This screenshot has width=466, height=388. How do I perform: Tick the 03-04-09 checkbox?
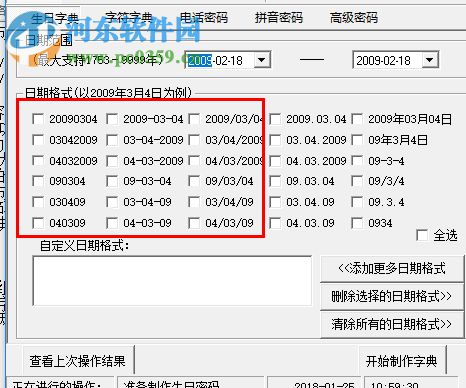112,202
